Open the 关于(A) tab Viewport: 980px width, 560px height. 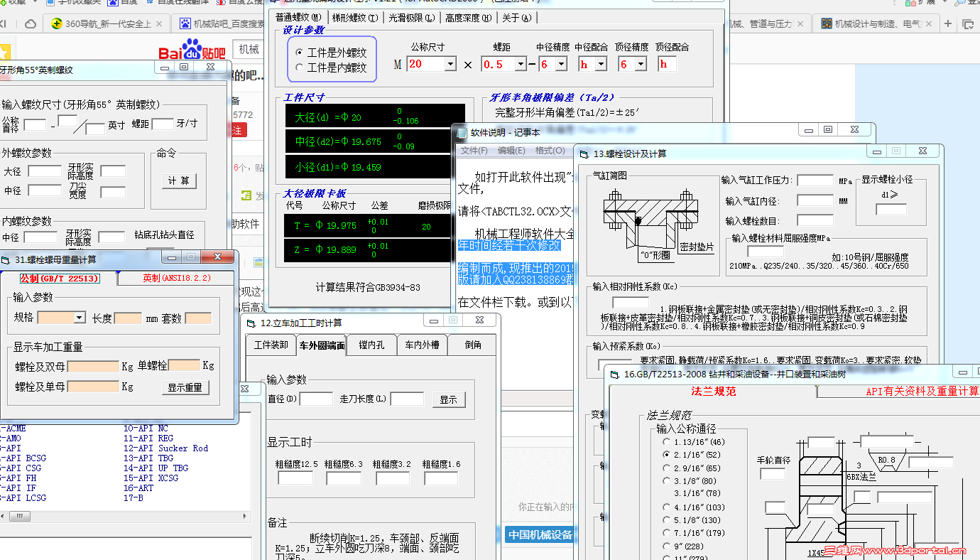tap(516, 18)
